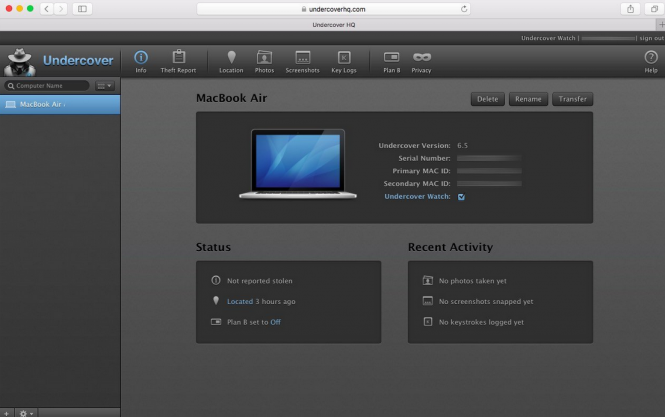Click the Delete button
The height and width of the screenshot is (417, 665).
tap(488, 99)
